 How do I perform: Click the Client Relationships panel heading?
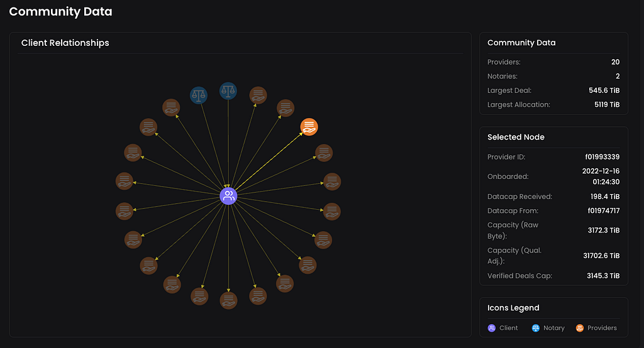click(65, 43)
